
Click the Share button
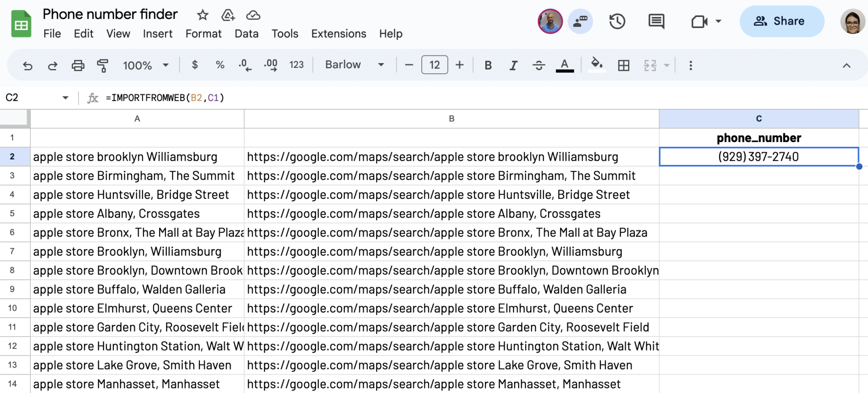click(782, 21)
